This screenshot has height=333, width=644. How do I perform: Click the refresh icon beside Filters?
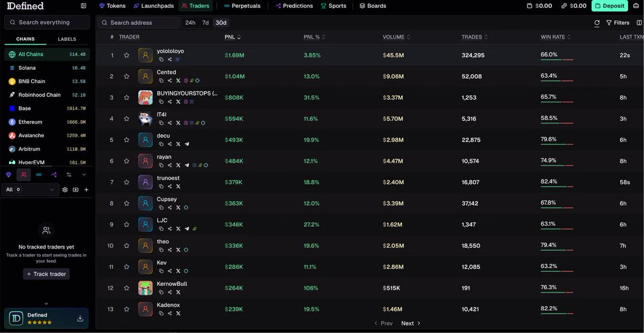click(x=597, y=23)
